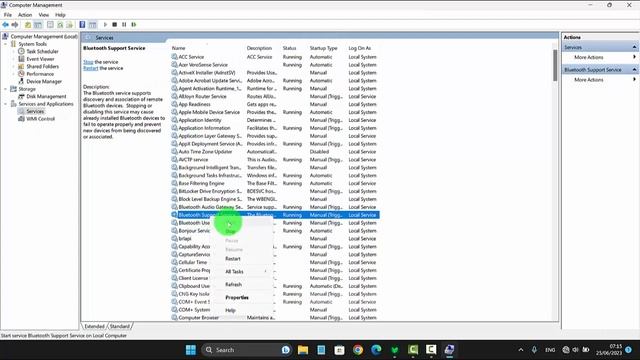Sort by the Status column header
The image size is (640, 360).
click(289, 48)
